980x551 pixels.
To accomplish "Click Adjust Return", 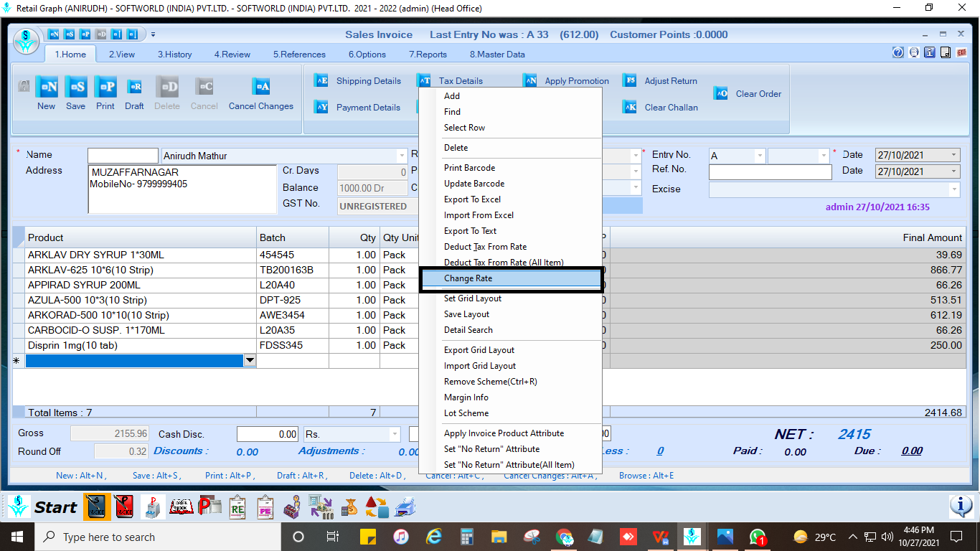I will (660, 81).
